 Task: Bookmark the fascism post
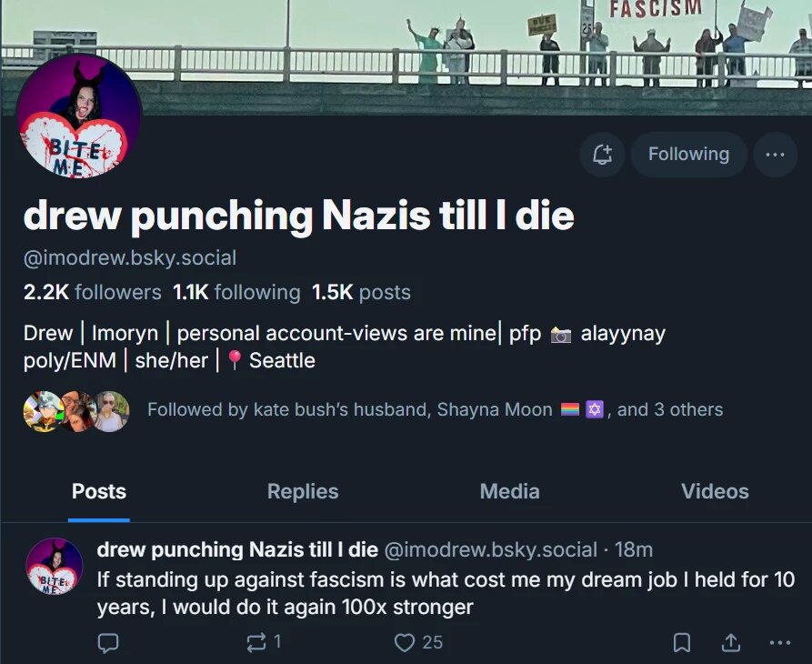681,642
